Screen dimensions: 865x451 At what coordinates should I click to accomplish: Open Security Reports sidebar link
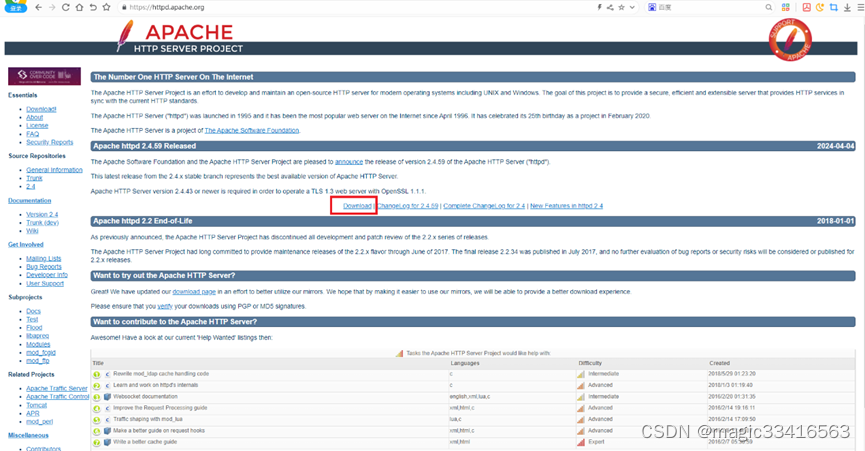click(x=50, y=142)
